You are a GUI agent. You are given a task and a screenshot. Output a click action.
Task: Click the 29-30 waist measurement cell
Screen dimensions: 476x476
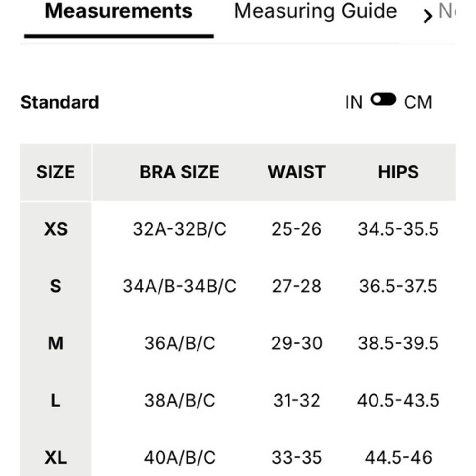(297, 343)
